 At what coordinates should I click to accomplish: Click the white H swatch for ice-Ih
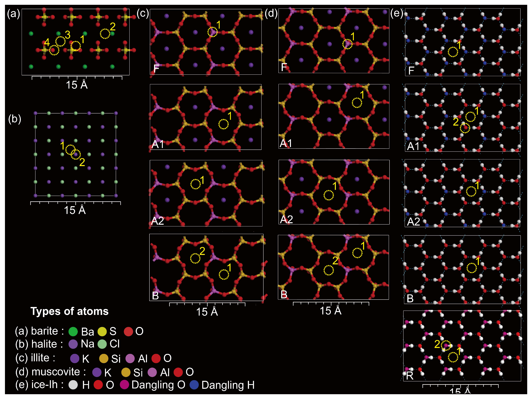point(73,385)
